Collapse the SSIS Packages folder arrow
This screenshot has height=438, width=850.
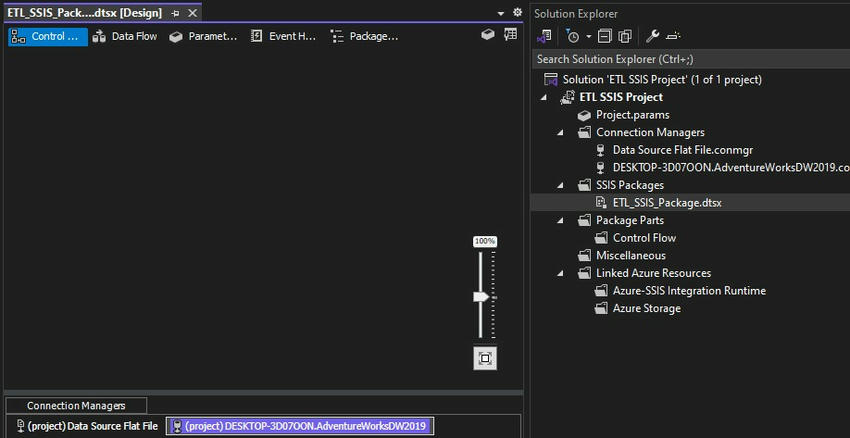coord(561,185)
